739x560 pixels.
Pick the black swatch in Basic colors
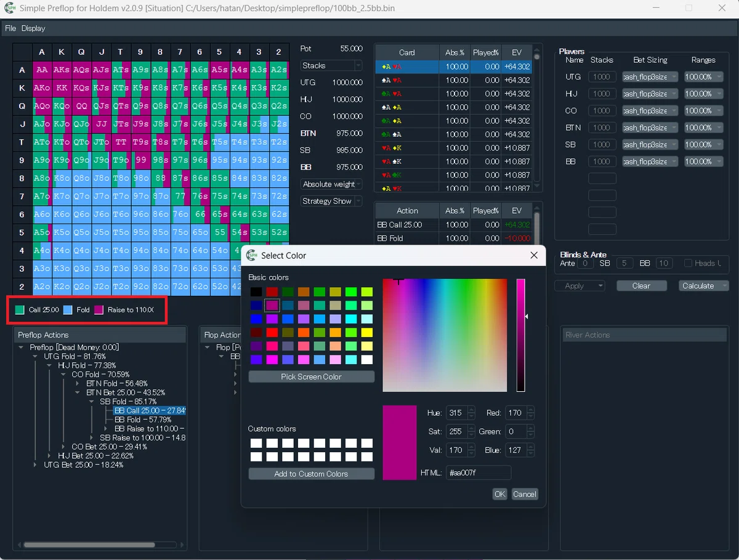click(x=256, y=291)
